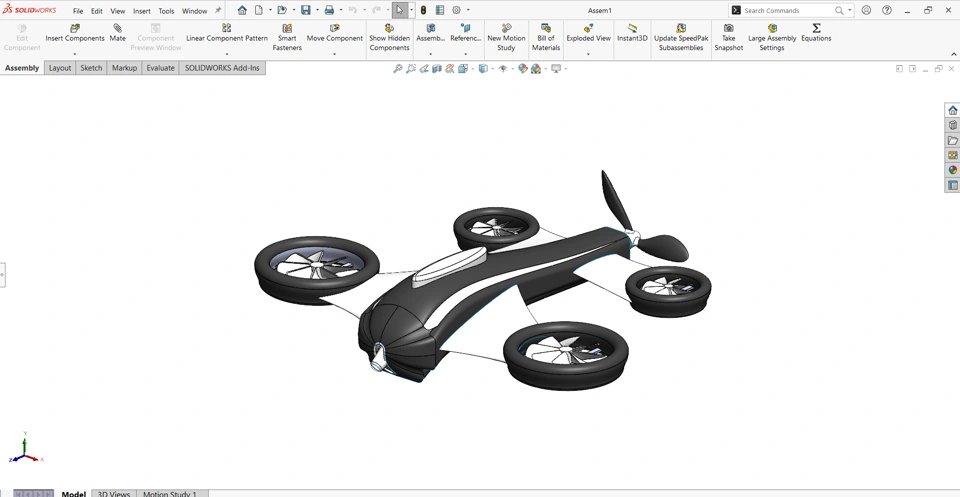
Task: Open Large Assembly Settings
Action: pyautogui.click(x=772, y=37)
